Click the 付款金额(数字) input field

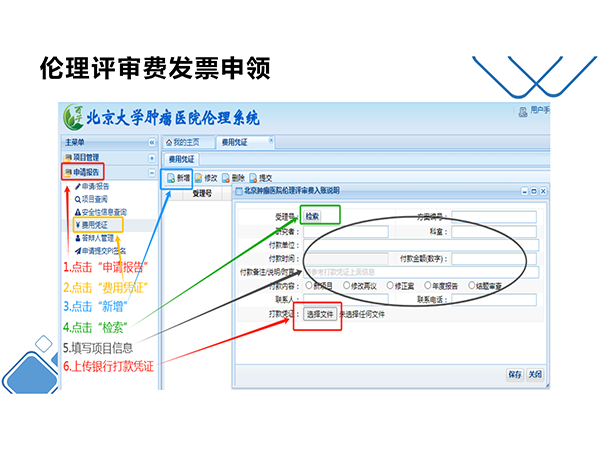tap(494, 259)
